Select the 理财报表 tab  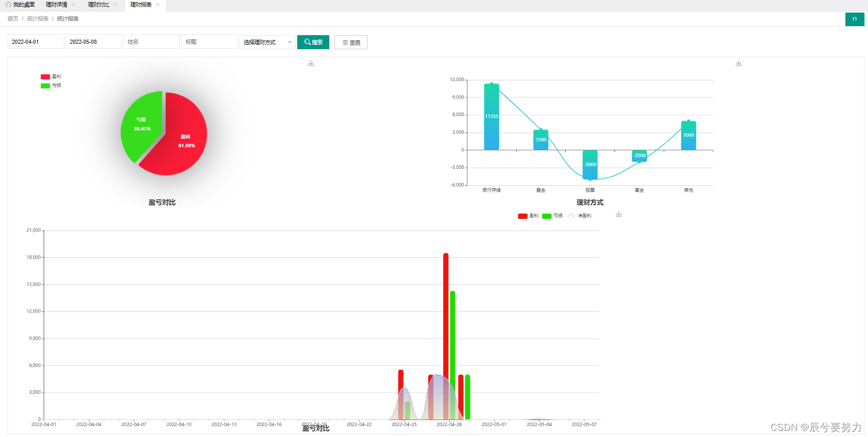(x=141, y=5)
